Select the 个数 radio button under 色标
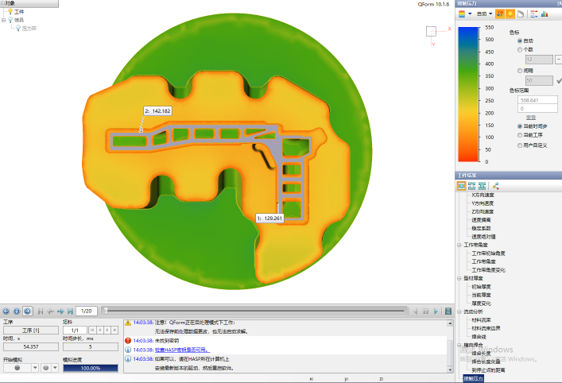562x383 pixels. [520, 49]
